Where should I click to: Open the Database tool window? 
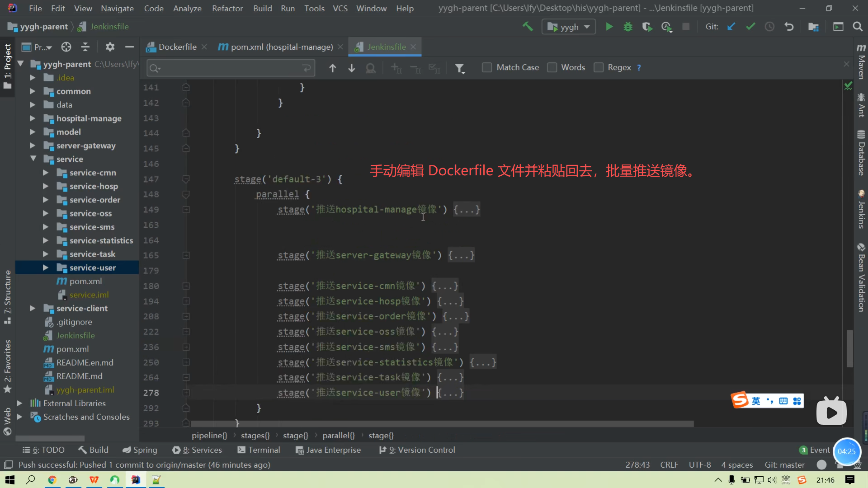(861, 153)
